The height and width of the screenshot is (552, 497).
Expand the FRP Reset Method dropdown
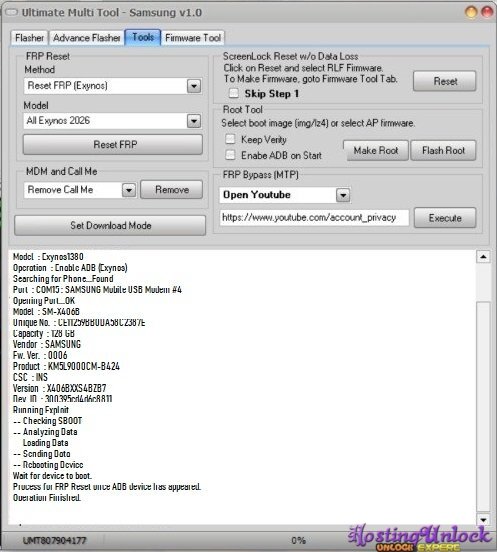point(194,86)
